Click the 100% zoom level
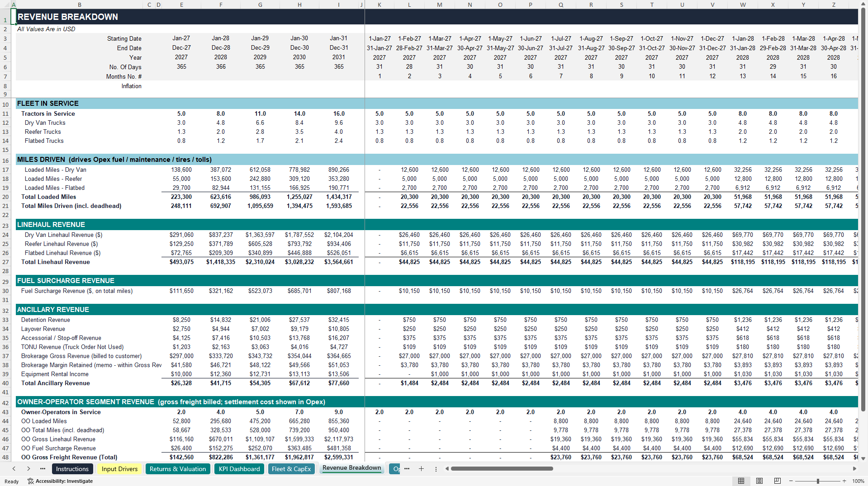This screenshot has width=868, height=486. click(858, 481)
